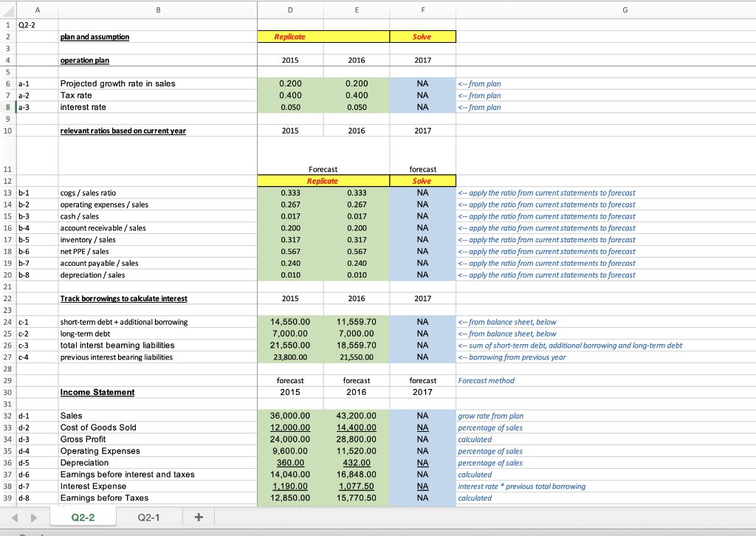Select 2016 net PPE / sales value 0.567
756x536 pixels.
pyautogui.click(x=357, y=252)
